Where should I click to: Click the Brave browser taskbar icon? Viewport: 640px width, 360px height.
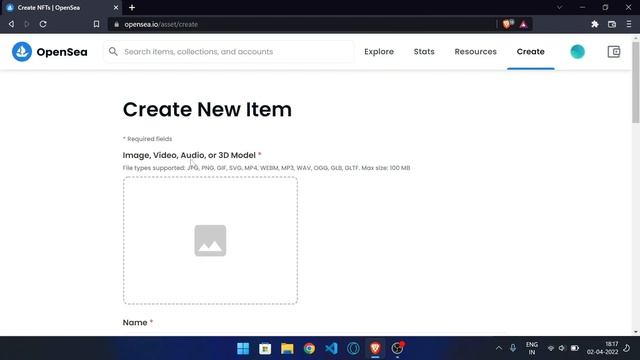(375, 348)
